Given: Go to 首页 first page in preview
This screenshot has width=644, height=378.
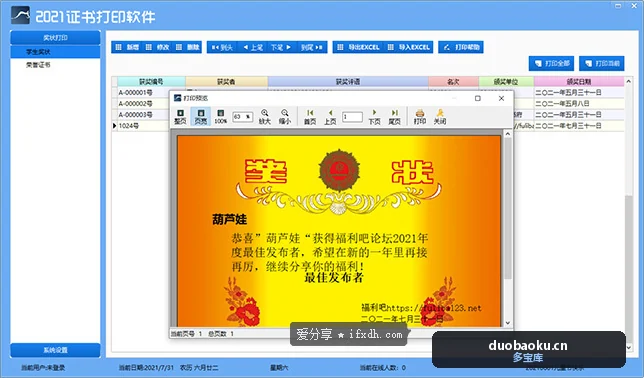Looking at the screenshot, I should [310, 116].
